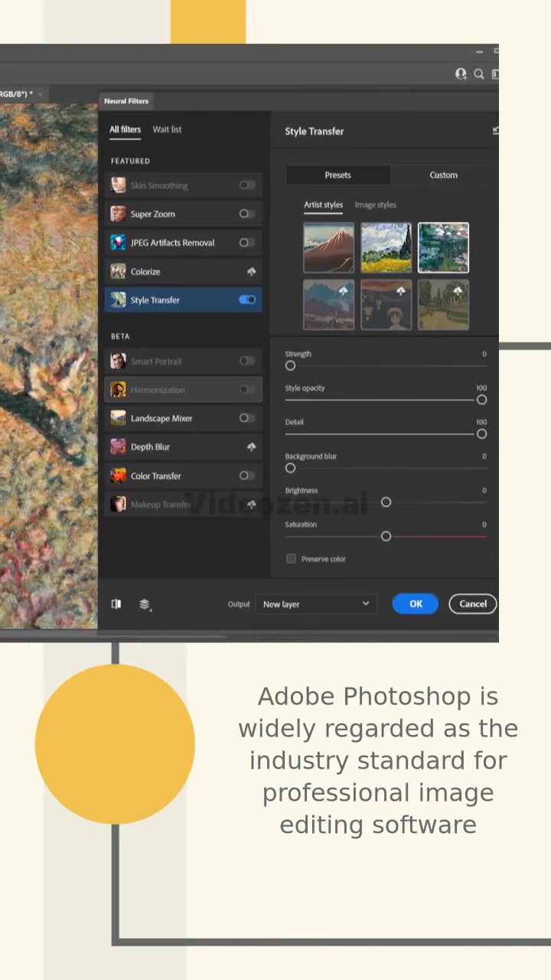
Task: Click the Depth Blur filter icon
Action: coord(118,447)
